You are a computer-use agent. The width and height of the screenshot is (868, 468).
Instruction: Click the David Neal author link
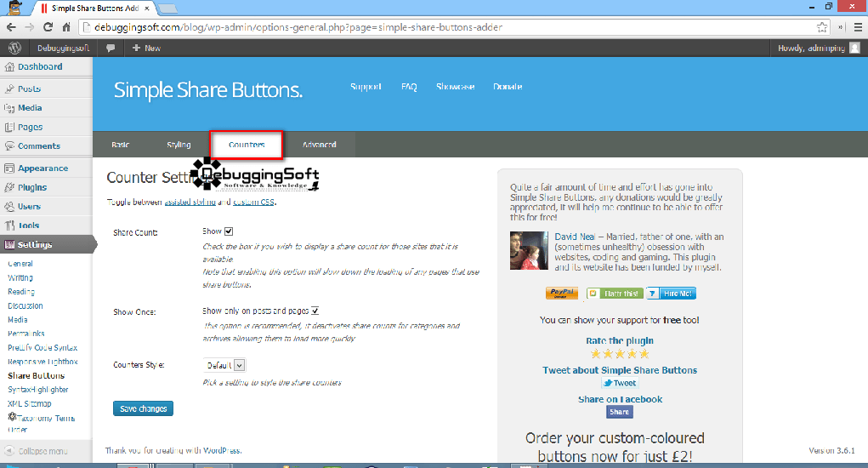(x=575, y=237)
